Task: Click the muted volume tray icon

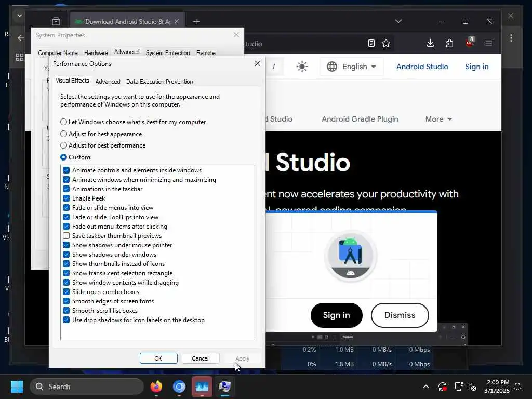Action: pyautogui.click(x=472, y=387)
